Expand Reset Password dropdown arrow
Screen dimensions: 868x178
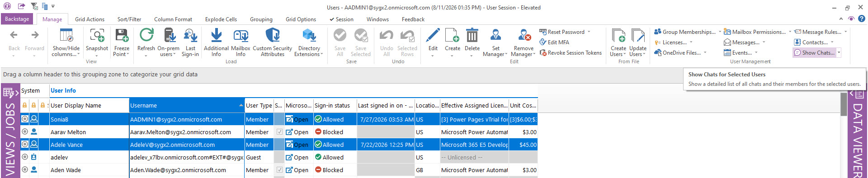coord(589,32)
